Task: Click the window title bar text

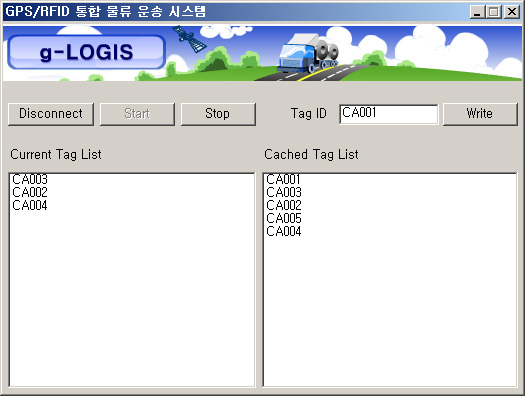Action: tap(105, 11)
